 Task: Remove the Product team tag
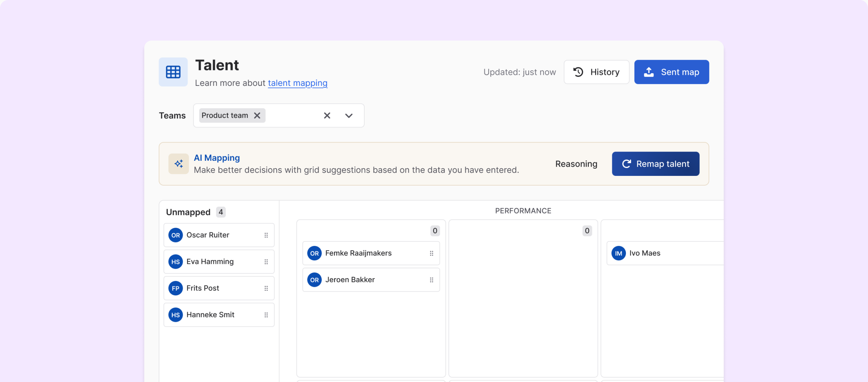(x=257, y=115)
